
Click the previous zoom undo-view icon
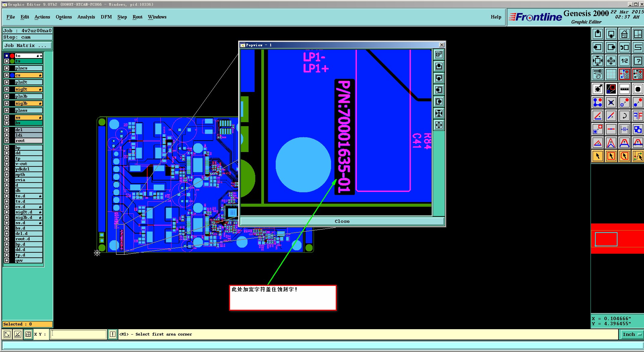coord(624,47)
